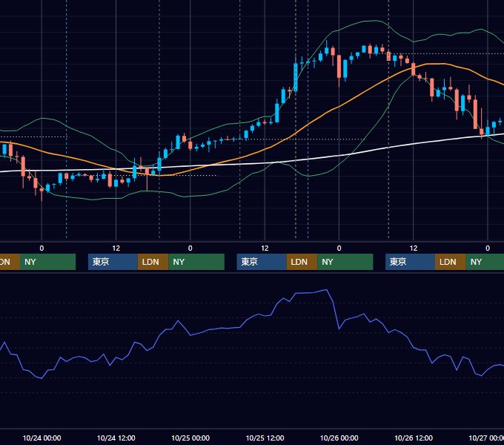Click hour label 12 above 10/24 12:00
The image size is (504, 445).
click(x=116, y=248)
